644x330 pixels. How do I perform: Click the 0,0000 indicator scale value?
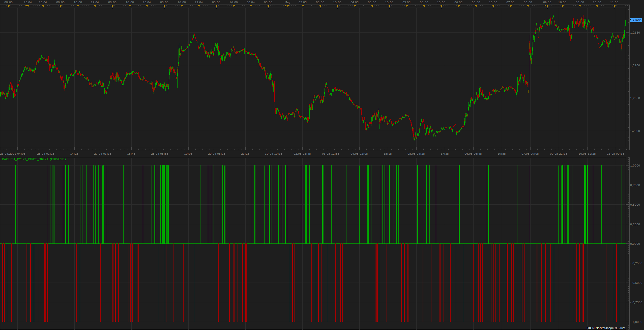(x=635, y=244)
